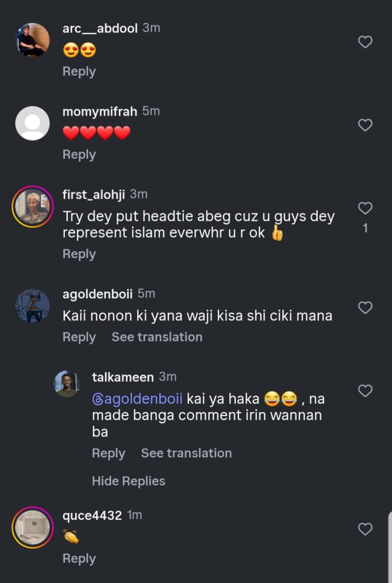This screenshot has width=392, height=583.
Task: Like first_alohji's headtie comment
Action: 365,208
